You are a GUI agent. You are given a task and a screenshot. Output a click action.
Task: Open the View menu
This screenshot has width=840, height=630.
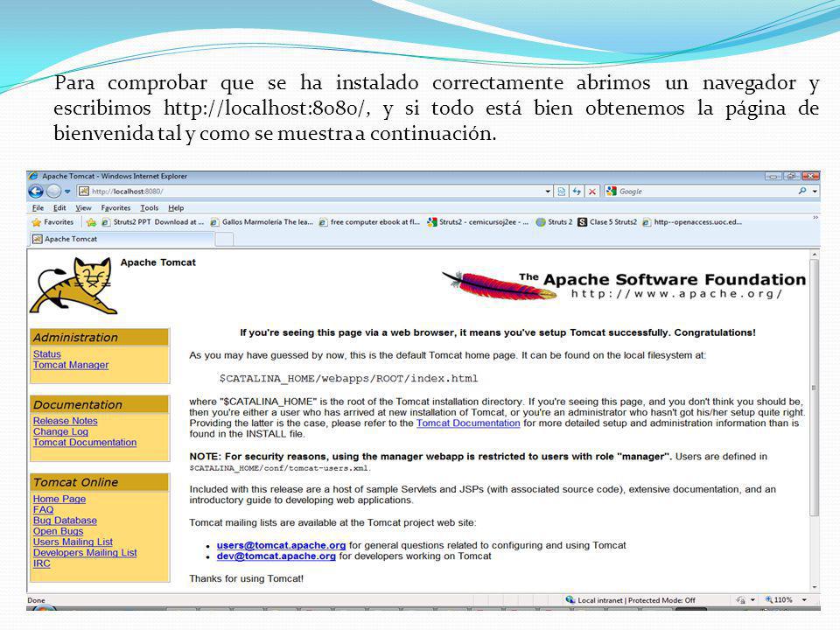point(83,208)
